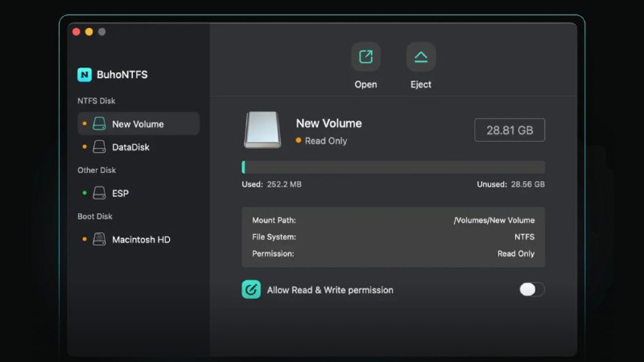
Task: Click the yellow minimize window button
Action: click(89, 32)
